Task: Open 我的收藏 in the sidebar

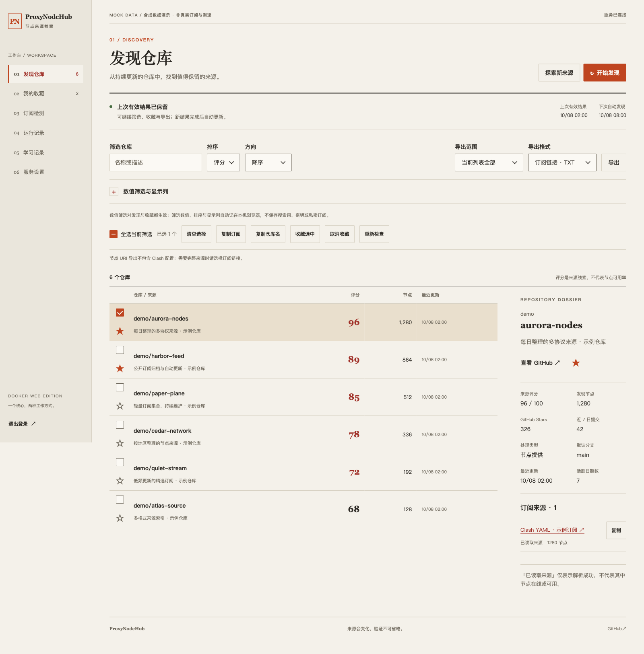Action: [46, 94]
